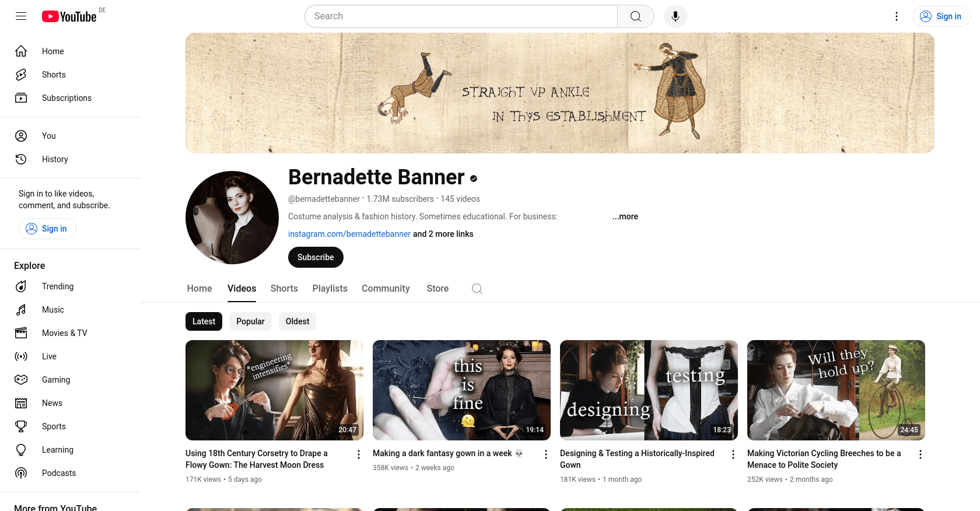Select the Popular sort chip
The height and width of the screenshot is (511, 980).
tap(250, 321)
